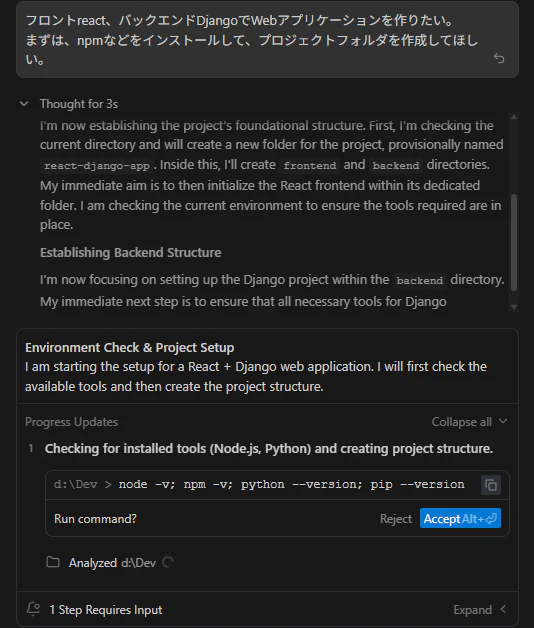Click the "1 Step Requires Input" notice
The image size is (534, 628).
[x=106, y=610]
